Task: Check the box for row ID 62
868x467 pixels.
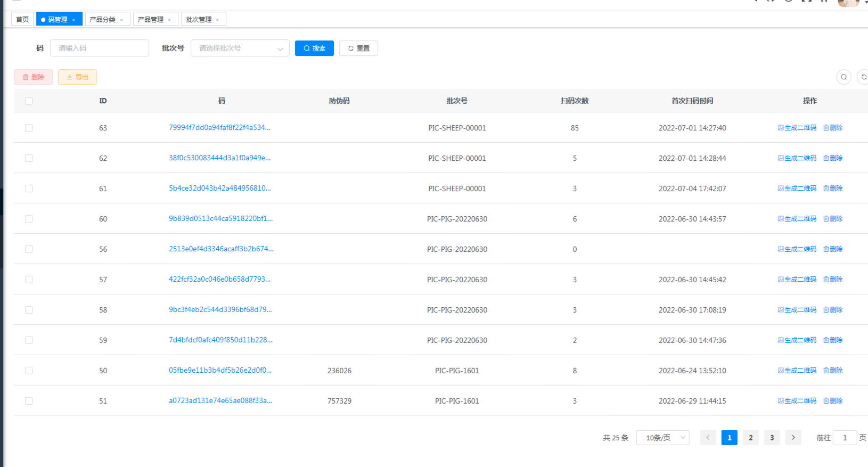Action: click(x=29, y=158)
